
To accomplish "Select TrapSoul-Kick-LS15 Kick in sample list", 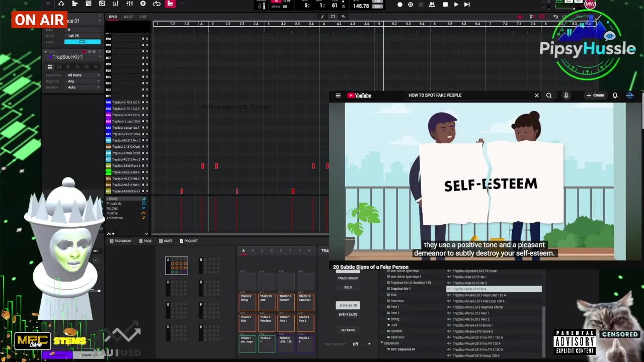I will [x=494, y=289].
